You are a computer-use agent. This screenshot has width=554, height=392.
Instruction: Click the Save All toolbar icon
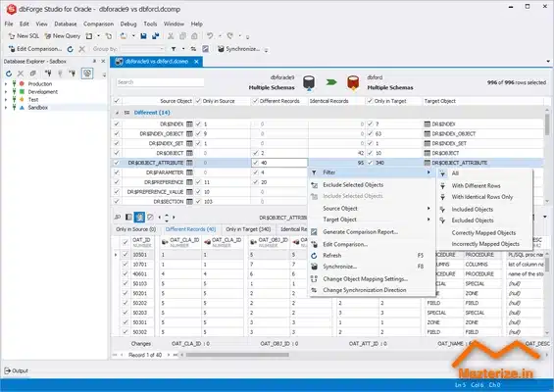(156, 36)
